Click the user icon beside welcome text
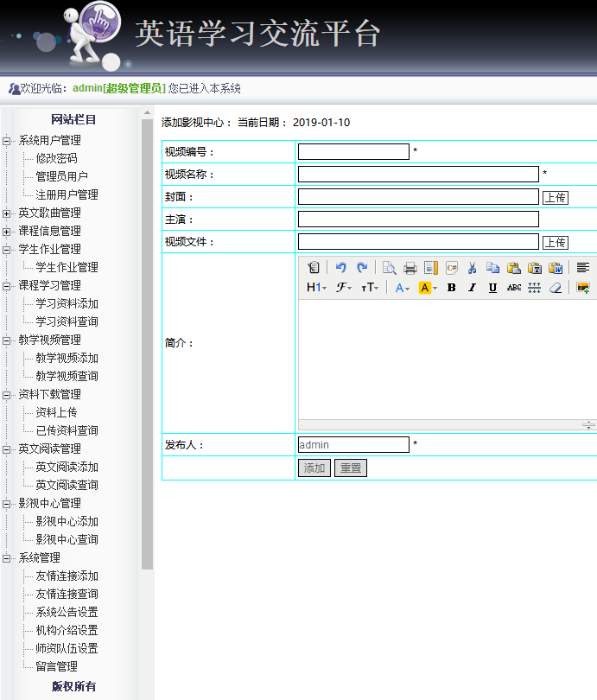This screenshot has width=597, height=700. tap(15, 88)
